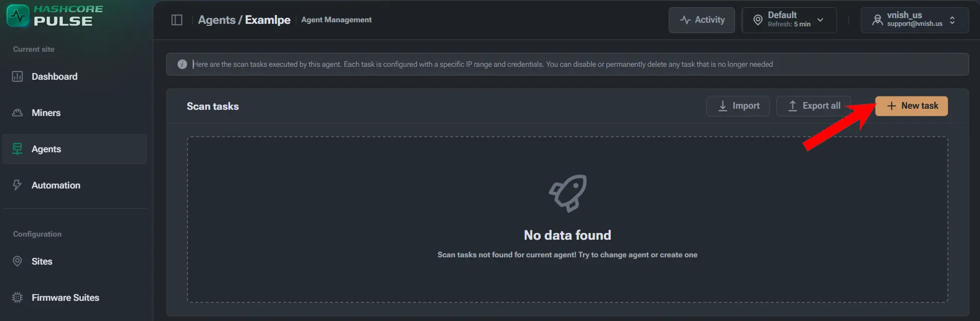980x321 pixels.
Task: Click the No data found message
Action: tap(568, 235)
